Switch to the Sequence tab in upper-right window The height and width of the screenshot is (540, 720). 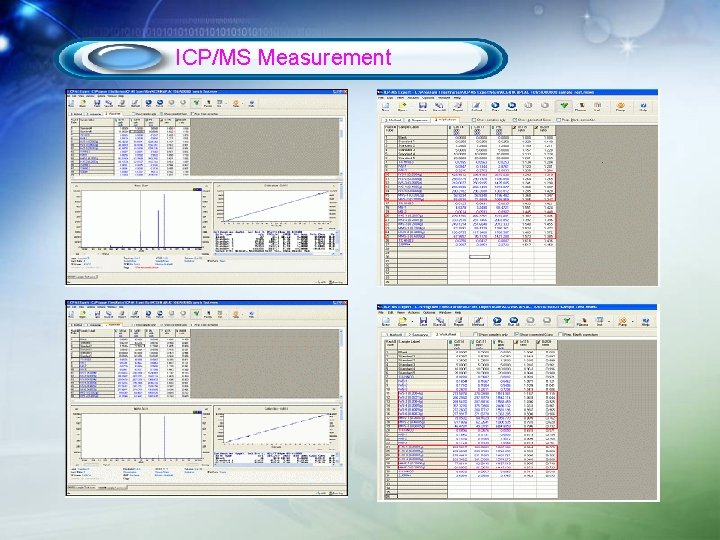pyautogui.click(x=419, y=120)
